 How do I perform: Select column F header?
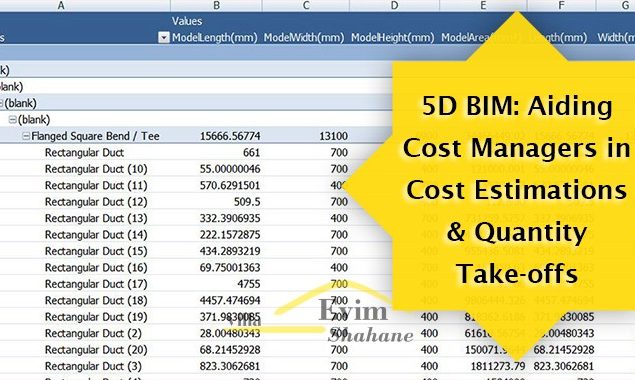(x=561, y=5)
